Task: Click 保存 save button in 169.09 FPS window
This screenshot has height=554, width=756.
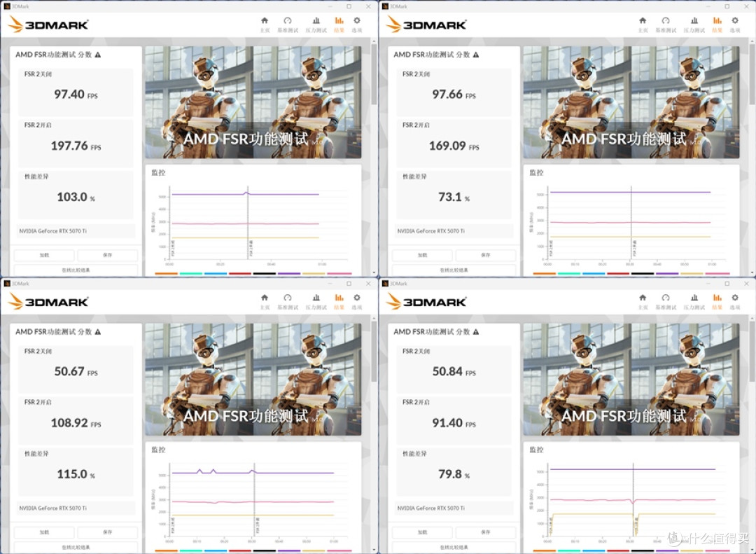Action: pyautogui.click(x=486, y=255)
